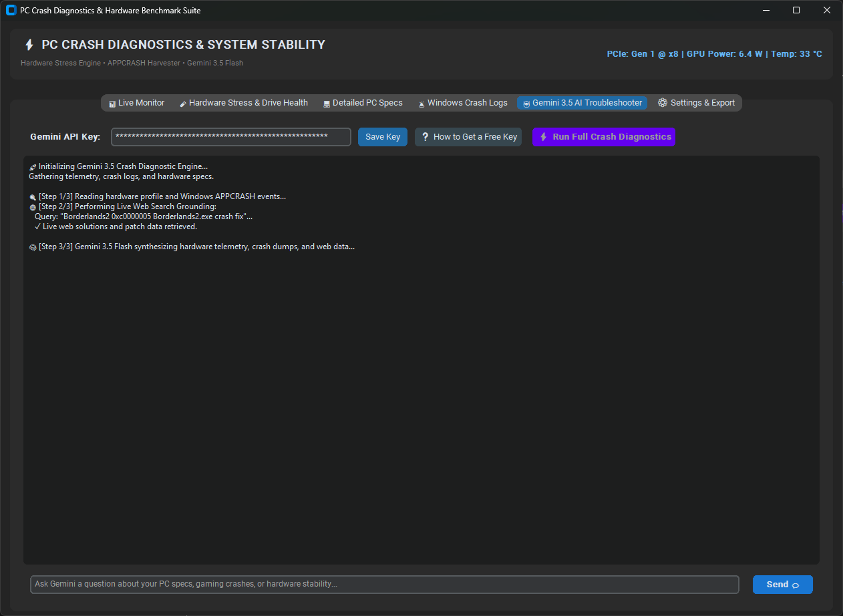Click the Borderlands2 query line
This screenshot has width=843, height=616.
click(x=144, y=216)
